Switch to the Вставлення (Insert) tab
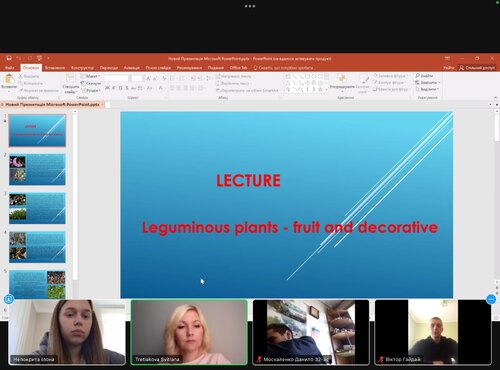This screenshot has height=370, width=500. click(55, 68)
